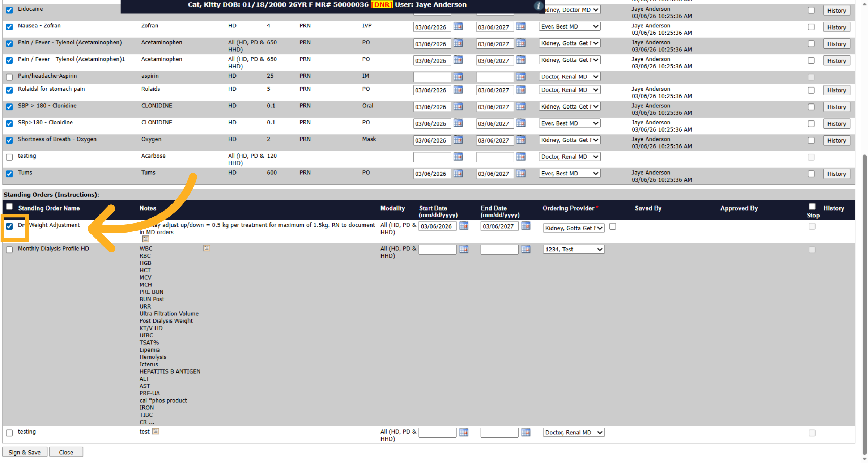Open ordering provider dropdown for Nausea - Zofran
Image resolution: width=868 pixels, height=463 pixels.
click(x=570, y=26)
